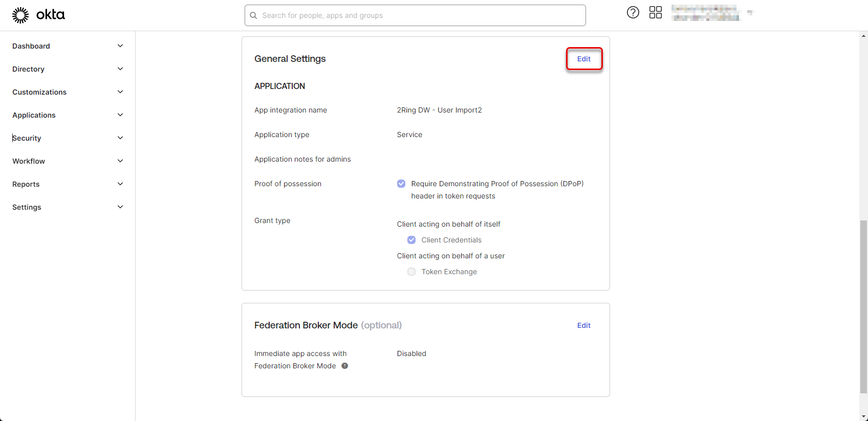Viewport: 868px width, 421px height.
Task: Toggle the Token Exchange checkbox
Action: (x=411, y=272)
